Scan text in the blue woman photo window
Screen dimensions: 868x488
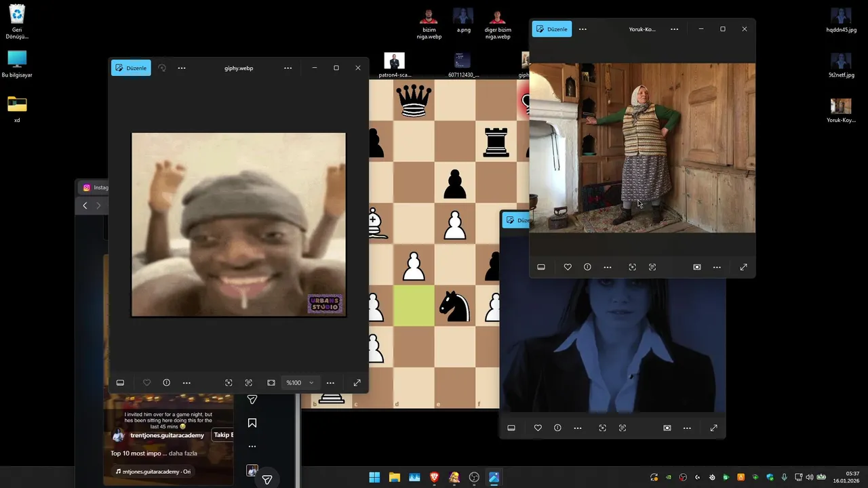[x=623, y=428]
